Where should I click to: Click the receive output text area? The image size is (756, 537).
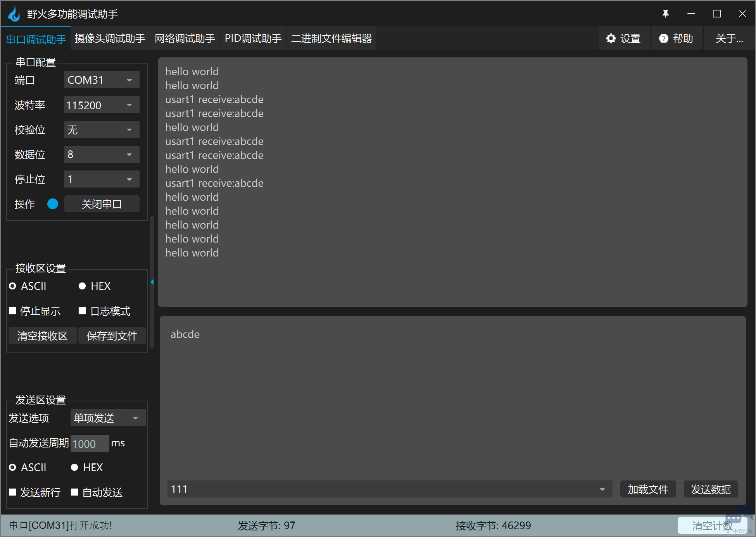[452, 182]
